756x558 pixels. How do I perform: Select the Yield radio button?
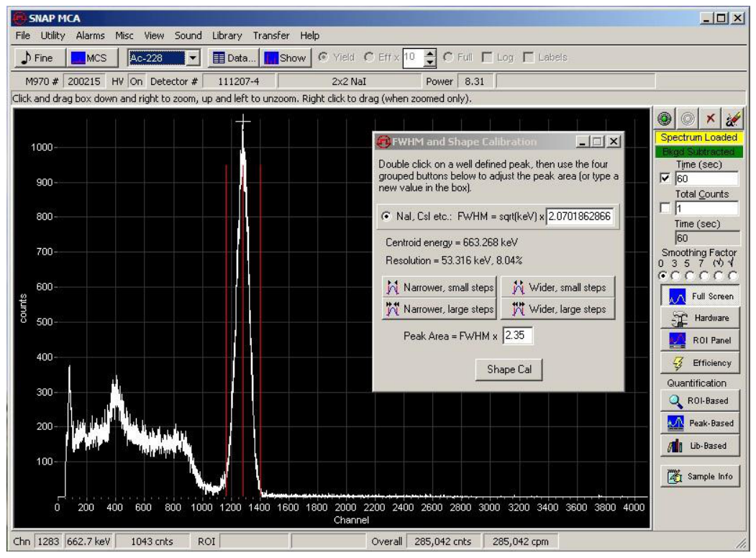coord(324,58)
